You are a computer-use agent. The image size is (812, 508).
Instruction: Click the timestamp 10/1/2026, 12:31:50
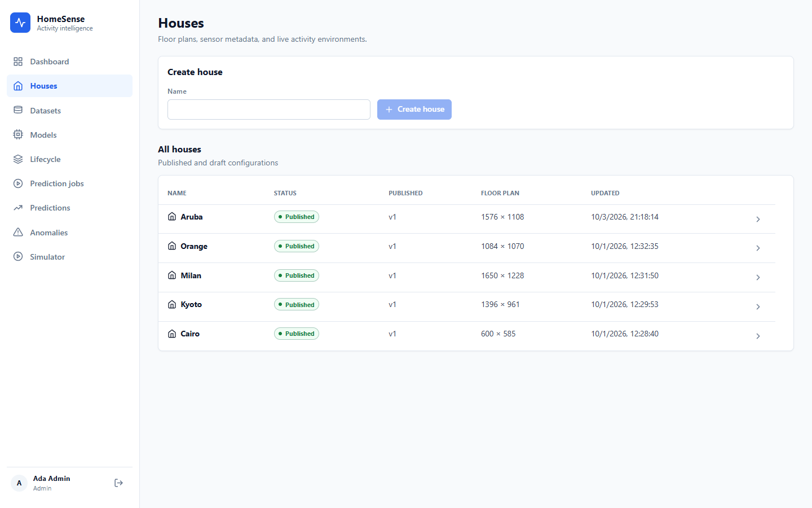(x=625, y=275)
